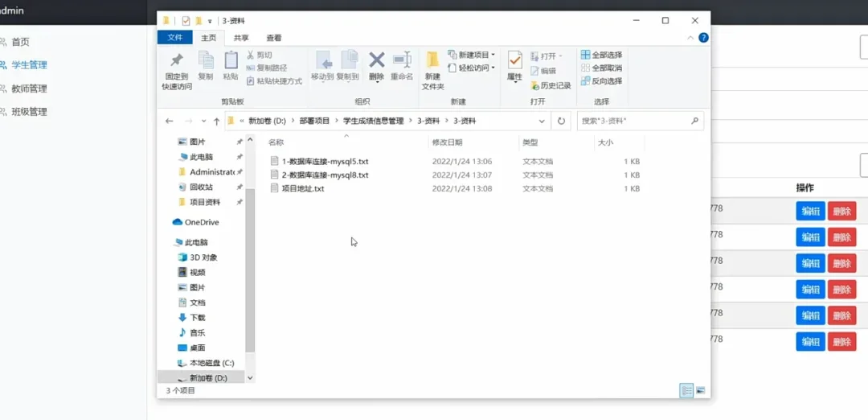Screen dimensions: 868x420
Task: Click the search 3-资料 box
Action: [x=640, y=121]
